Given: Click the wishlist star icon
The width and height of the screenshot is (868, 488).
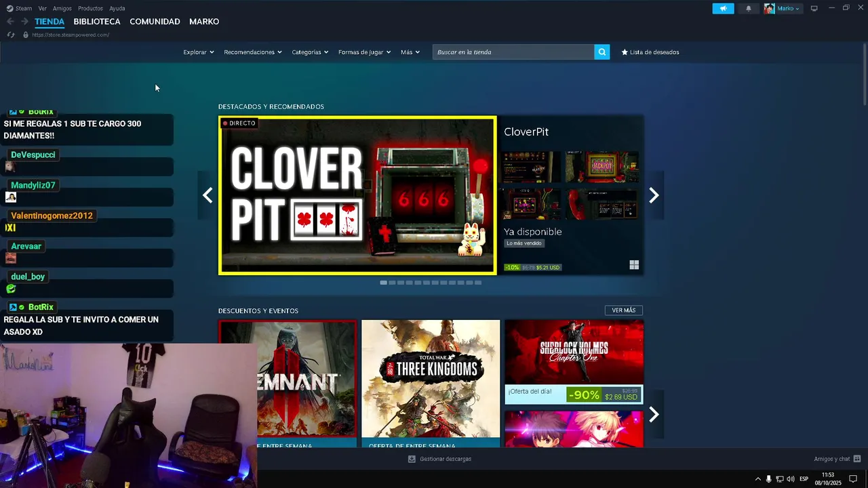Looking at the screenshot, I should click(625, 52).
